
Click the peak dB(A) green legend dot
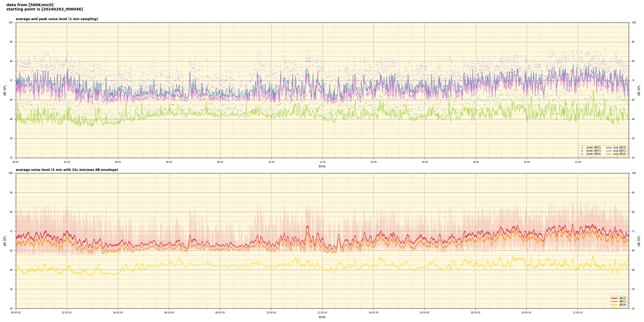[582, 154]
